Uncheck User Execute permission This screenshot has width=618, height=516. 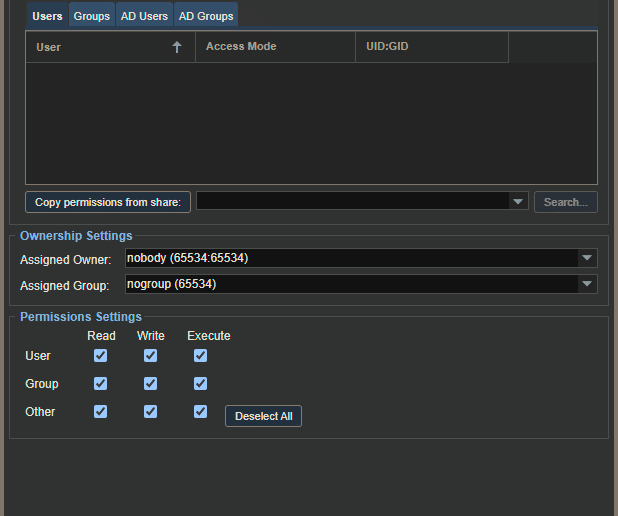(201, 356)
